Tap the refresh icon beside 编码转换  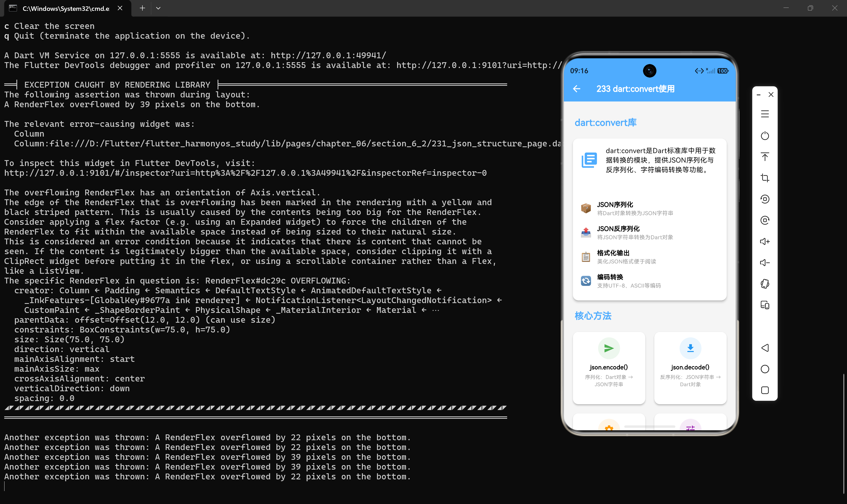[x=586, y=281]
